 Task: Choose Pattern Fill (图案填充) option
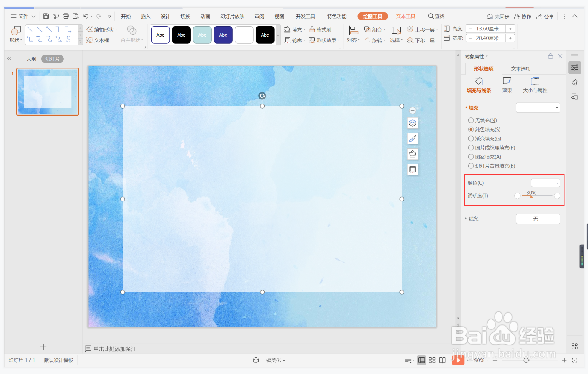point(471,157)
